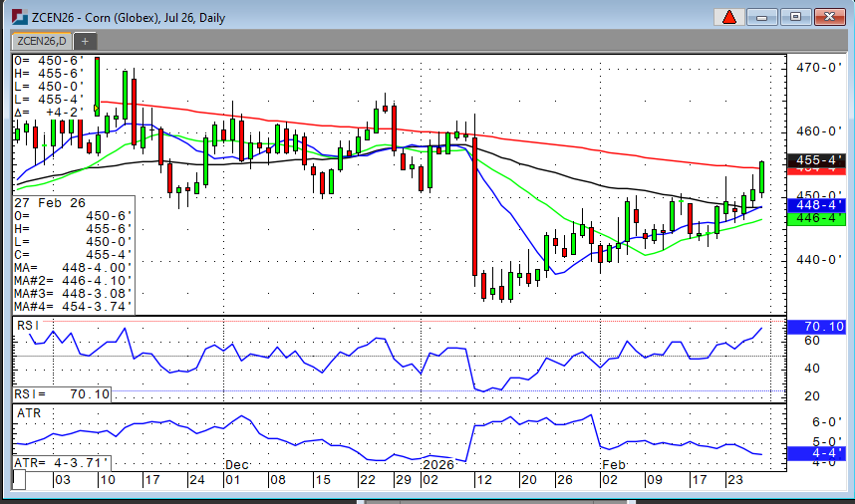This screenshot has height=504, width=855.
Task: Click the 27 Feb 26 date in data box
Action: point(50,202)
